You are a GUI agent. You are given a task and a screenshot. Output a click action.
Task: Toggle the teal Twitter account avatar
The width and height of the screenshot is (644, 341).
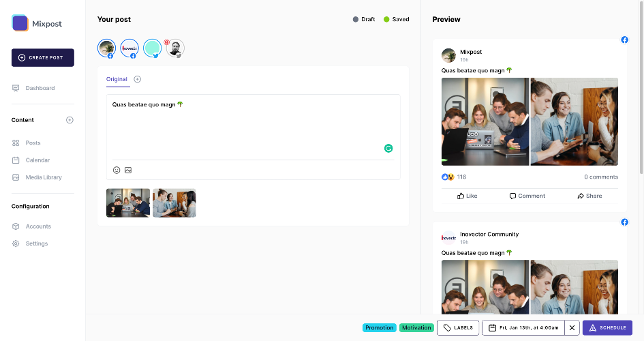[153, 48]
